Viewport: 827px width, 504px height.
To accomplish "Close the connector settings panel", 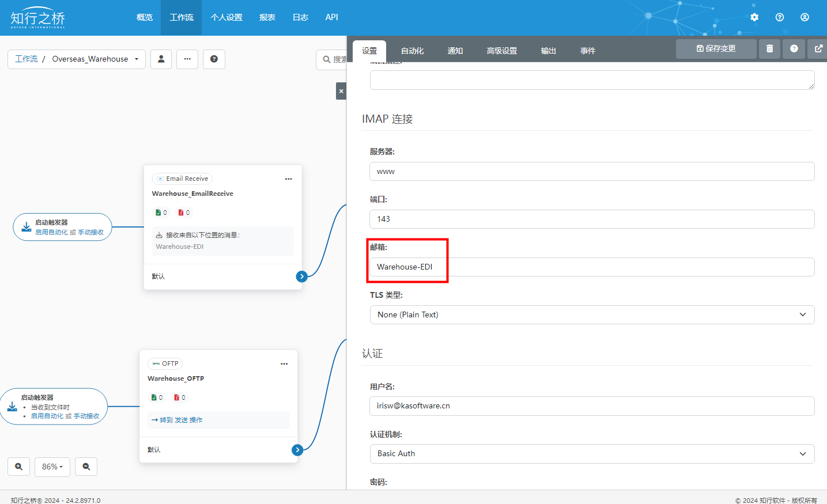I will [341, 91].
